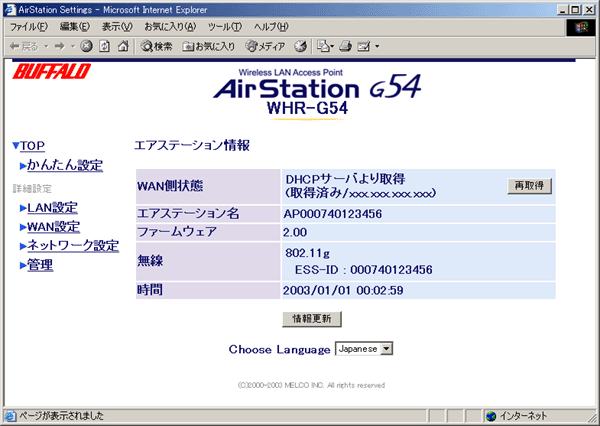Viewport: 600px width, 426px height.
Task: Click the Mail toolbar icon
Action: [325, 47]
